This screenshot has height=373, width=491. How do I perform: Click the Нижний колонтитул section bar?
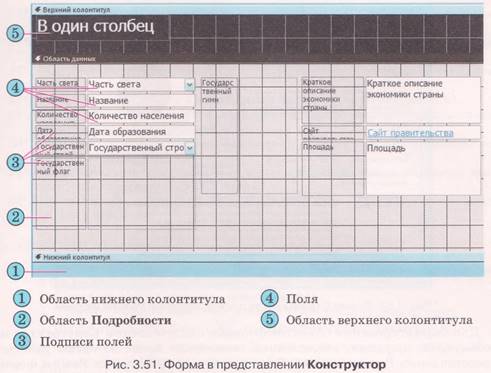[x=258, y=257]
